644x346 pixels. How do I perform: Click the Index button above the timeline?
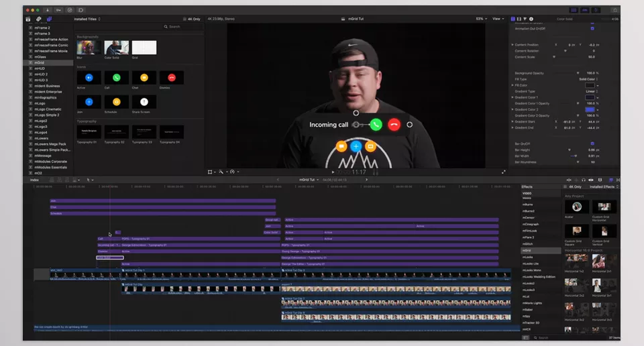pyautogui.click(x=34, y=180)
